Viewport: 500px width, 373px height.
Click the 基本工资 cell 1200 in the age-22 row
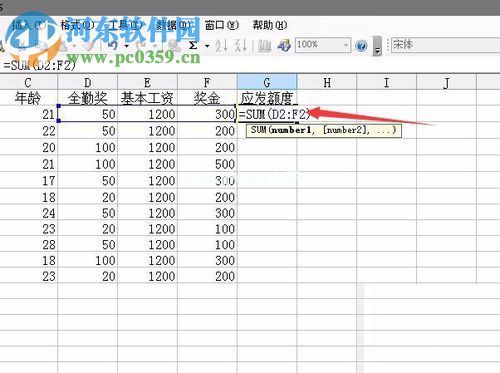147,131
